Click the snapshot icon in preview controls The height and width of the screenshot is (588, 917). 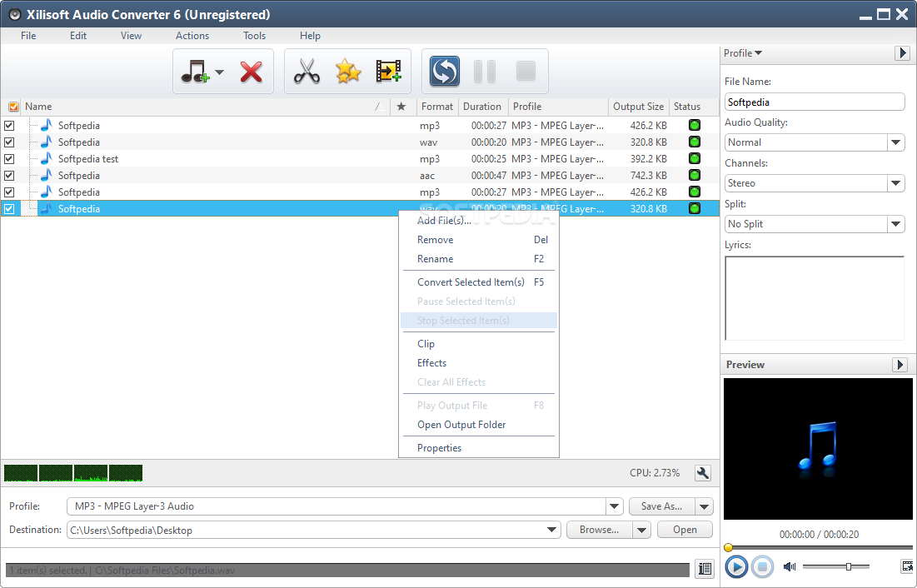[x=907, y=566]
